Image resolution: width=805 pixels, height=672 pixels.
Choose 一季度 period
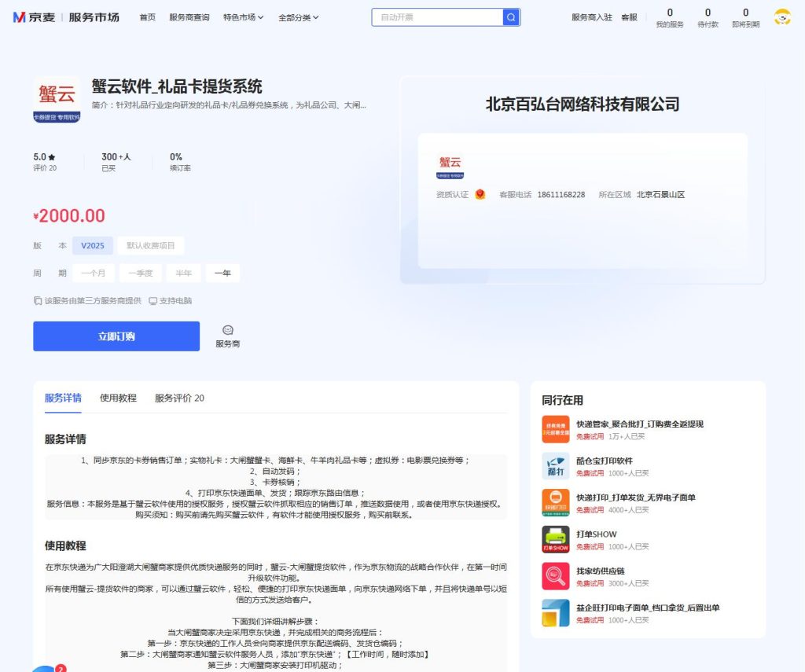pyautogui.click(x=141, y=273)
